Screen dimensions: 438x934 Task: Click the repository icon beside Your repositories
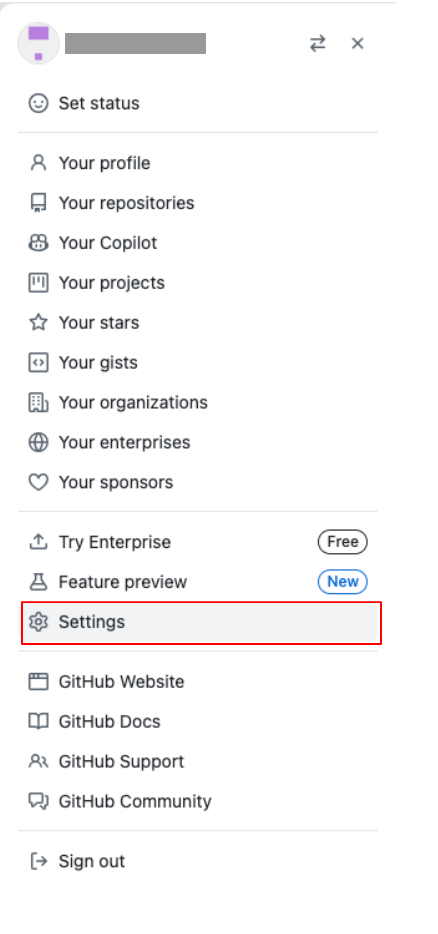pos(38,203)
